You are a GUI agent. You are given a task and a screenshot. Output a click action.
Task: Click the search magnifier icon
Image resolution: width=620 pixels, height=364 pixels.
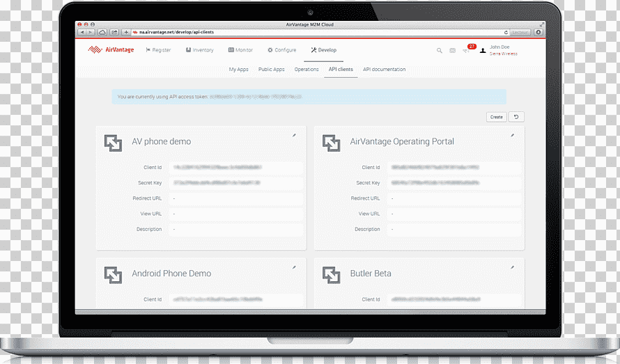pos(440,51)
